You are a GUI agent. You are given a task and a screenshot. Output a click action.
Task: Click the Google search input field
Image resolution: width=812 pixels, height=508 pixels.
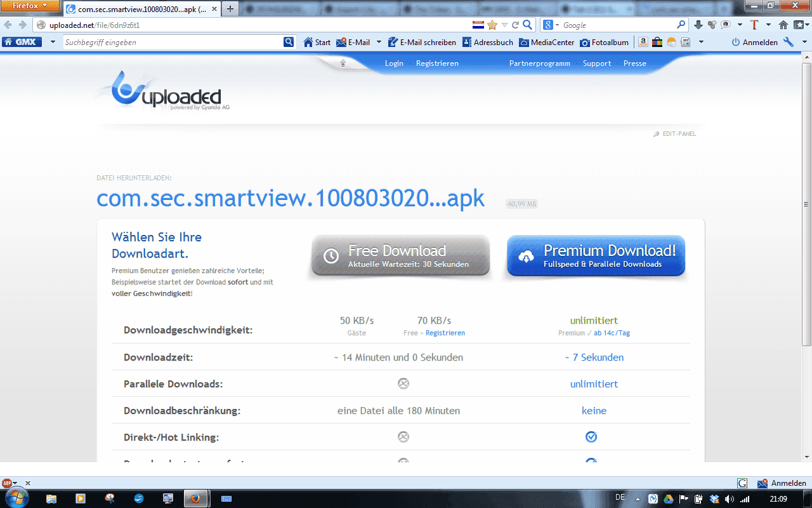pyautogui.click(x=618, y=25)
